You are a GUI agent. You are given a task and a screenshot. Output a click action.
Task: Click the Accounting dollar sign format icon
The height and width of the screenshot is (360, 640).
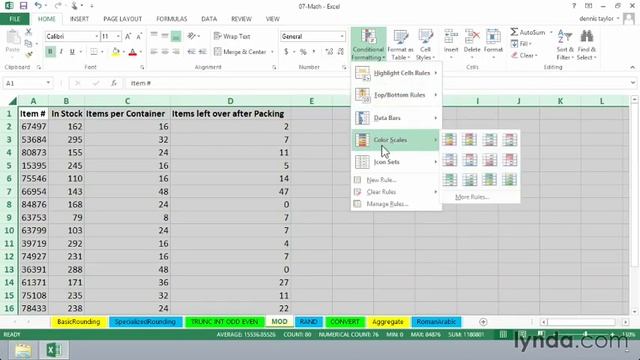[x=286, y=52]
